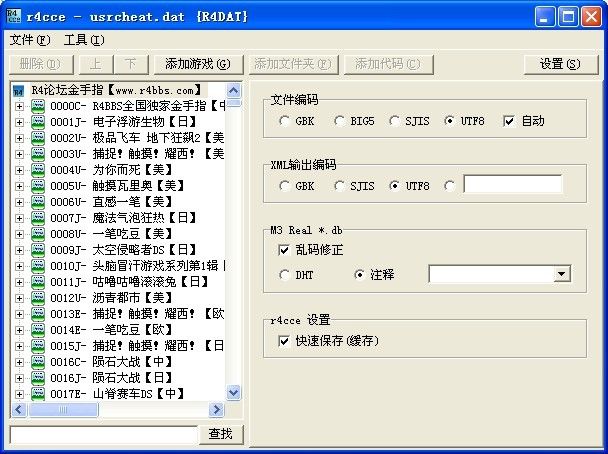
Task: Click game icon beside 0015J- 捕捉!触摸!耀西!
Action: coord(38,346)
